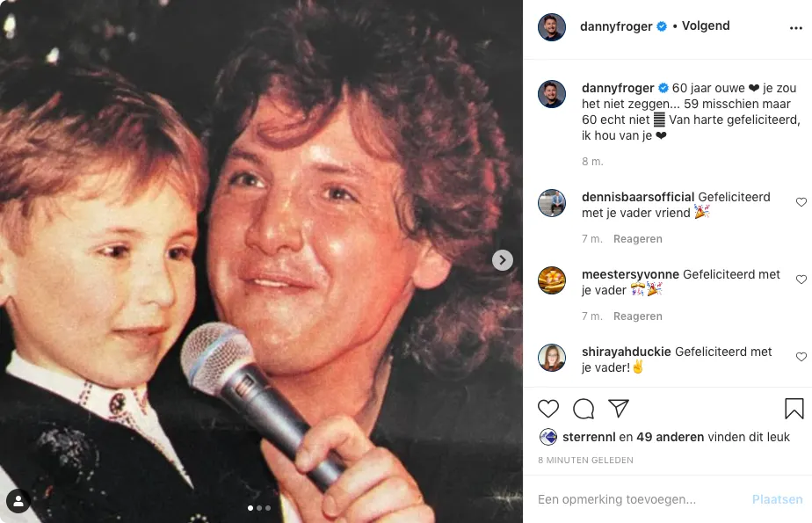Click Volgend following button
Viewport: 812px width, 523px height.
tap(706, 26)
